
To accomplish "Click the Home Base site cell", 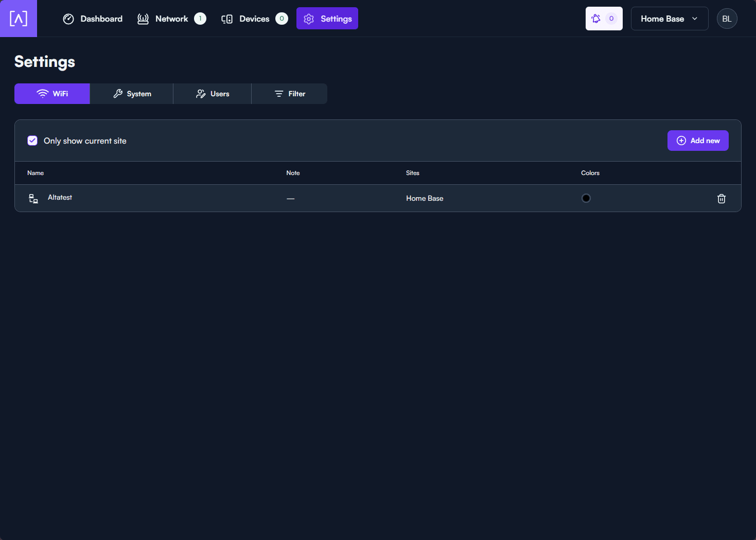I will click(425, 198).
